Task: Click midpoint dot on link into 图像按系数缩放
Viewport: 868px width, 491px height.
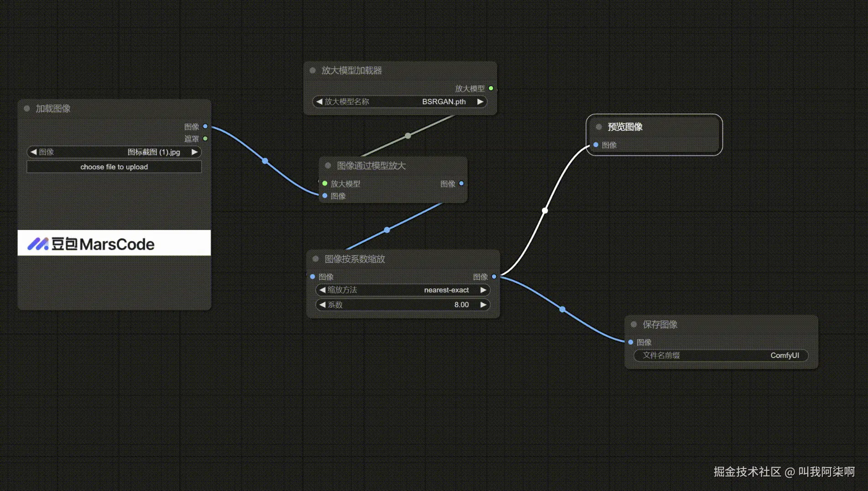Action: click(x=387, y=230)
